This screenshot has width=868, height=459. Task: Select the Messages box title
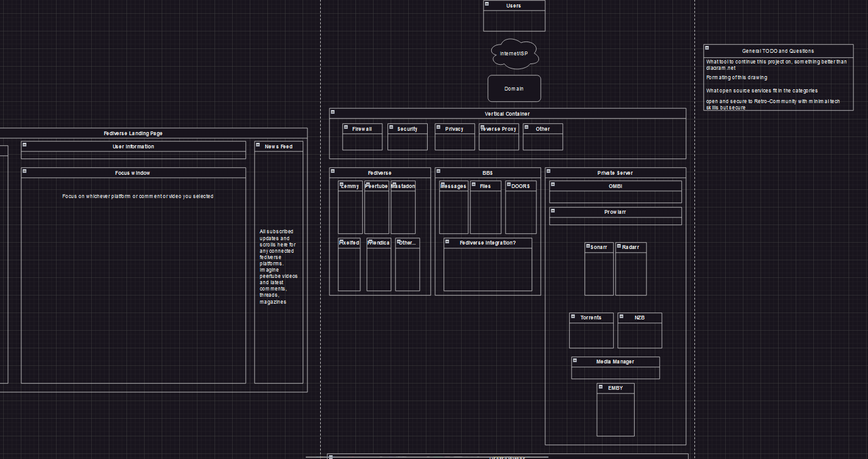tap(453, 187)
